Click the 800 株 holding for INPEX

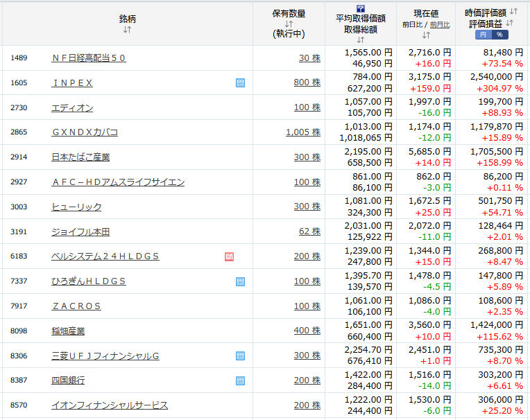[x=307, y=82]
